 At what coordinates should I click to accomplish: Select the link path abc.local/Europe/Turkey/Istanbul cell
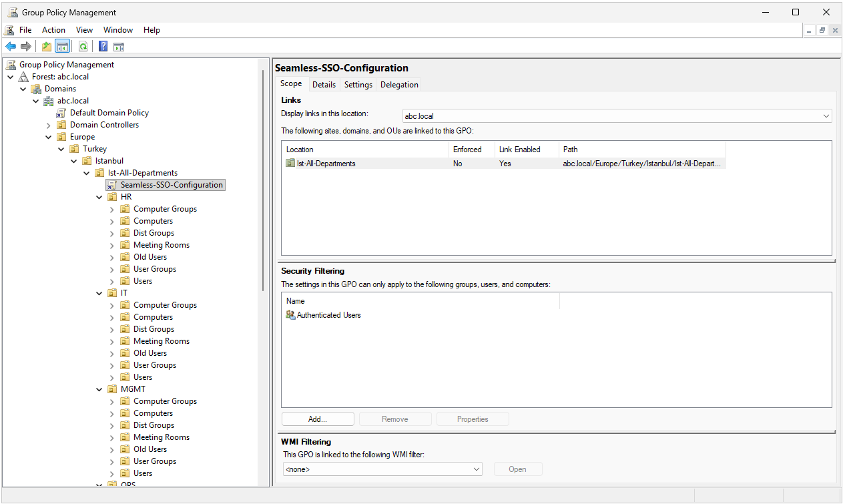click(641, 164)
